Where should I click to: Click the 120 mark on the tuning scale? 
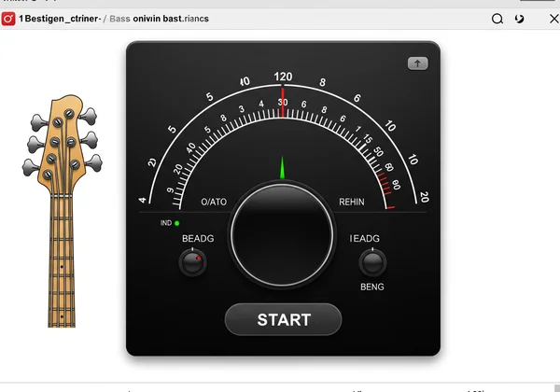pos(283,77)
